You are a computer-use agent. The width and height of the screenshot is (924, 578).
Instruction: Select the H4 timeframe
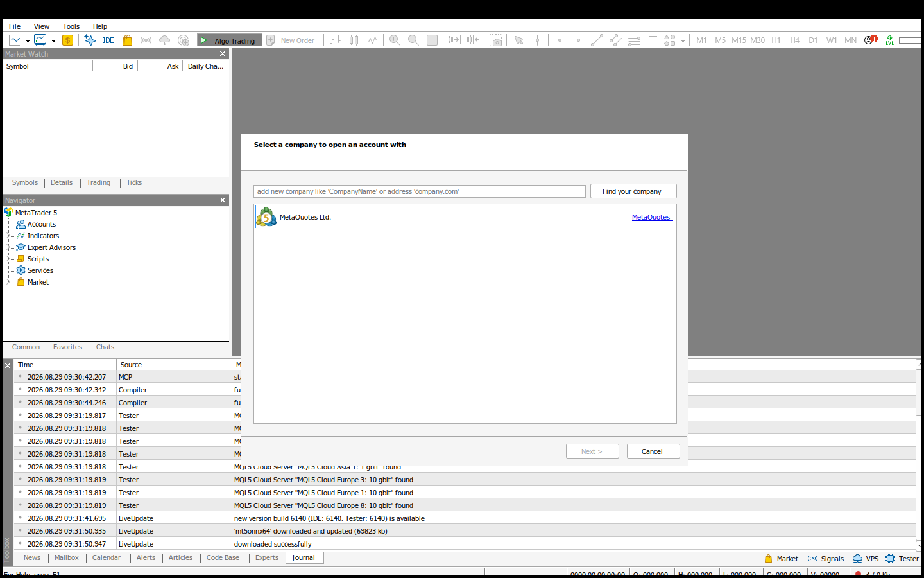(x=794, y=40)
